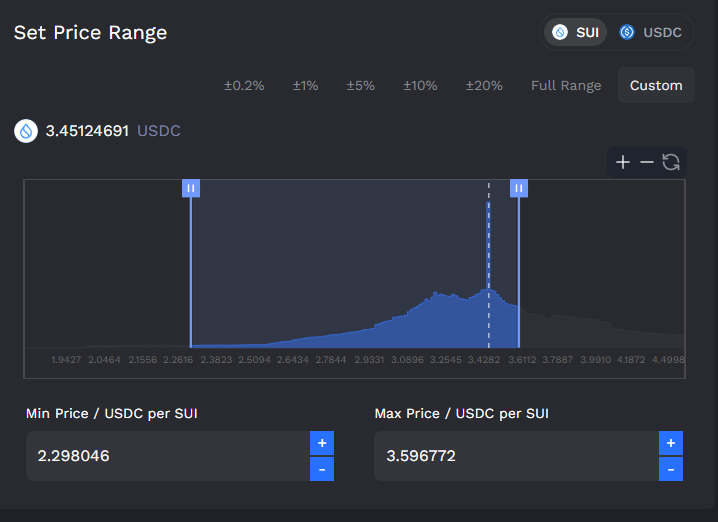The image size is (718, 522).
Task: Click the 3.4282 axis label
Action: pyautogui.click(x=484, y=360)
